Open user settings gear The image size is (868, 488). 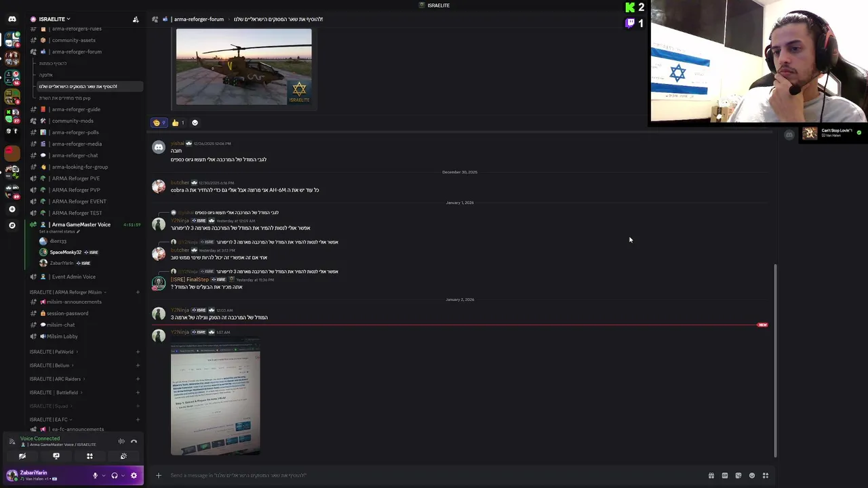click(134, 476)
